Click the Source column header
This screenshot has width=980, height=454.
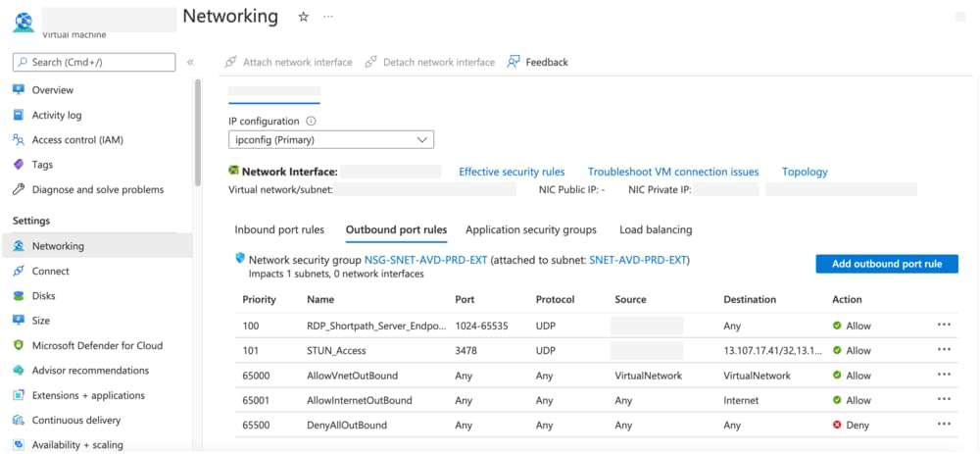coord(630,299)
